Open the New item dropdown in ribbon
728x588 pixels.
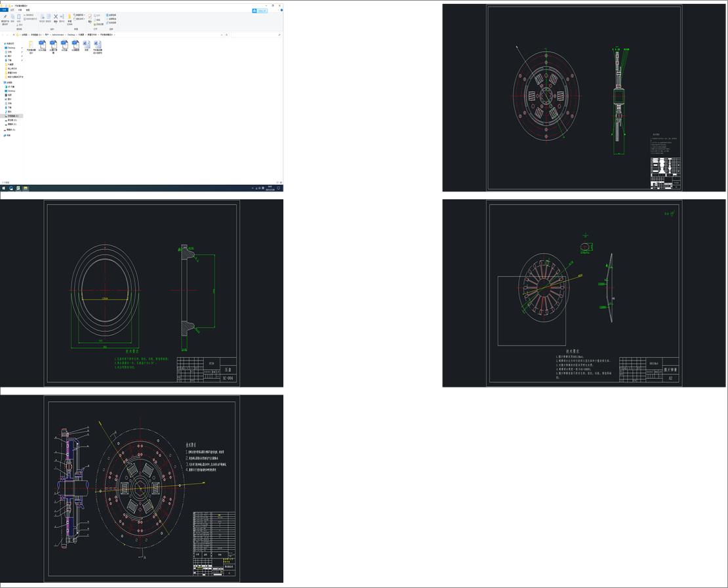click(x=79, y=15)
